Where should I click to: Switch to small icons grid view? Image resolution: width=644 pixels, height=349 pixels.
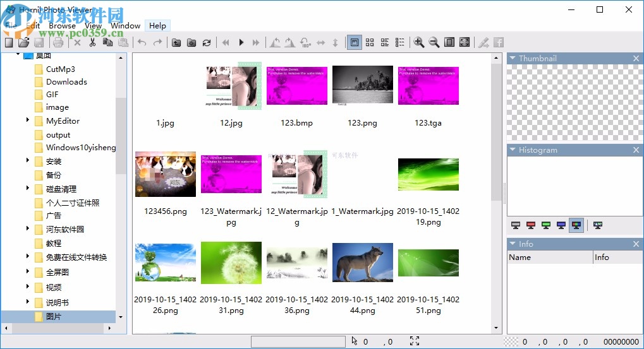(x=370, y=42)
